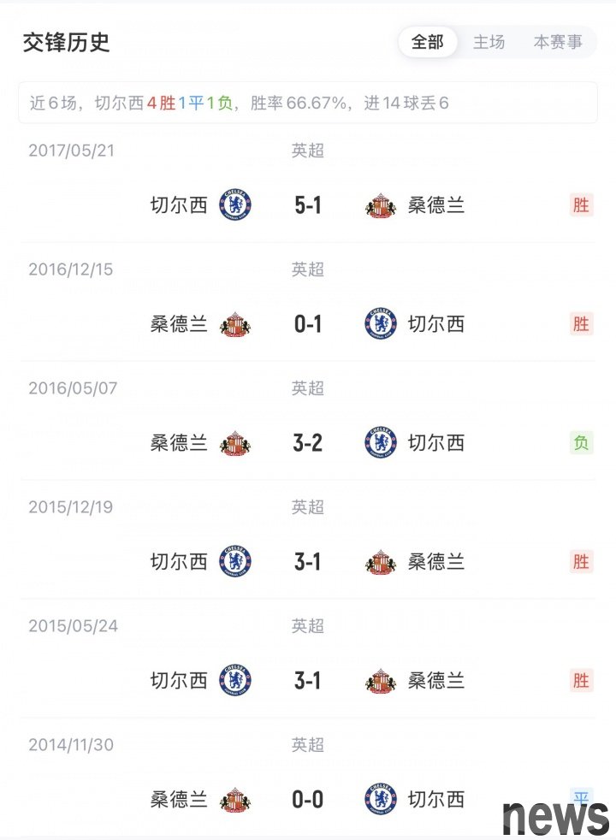This screenshot has width=616, height=840.
Task: Select the 全部 filter tab
Action: [x=428, y=42]
